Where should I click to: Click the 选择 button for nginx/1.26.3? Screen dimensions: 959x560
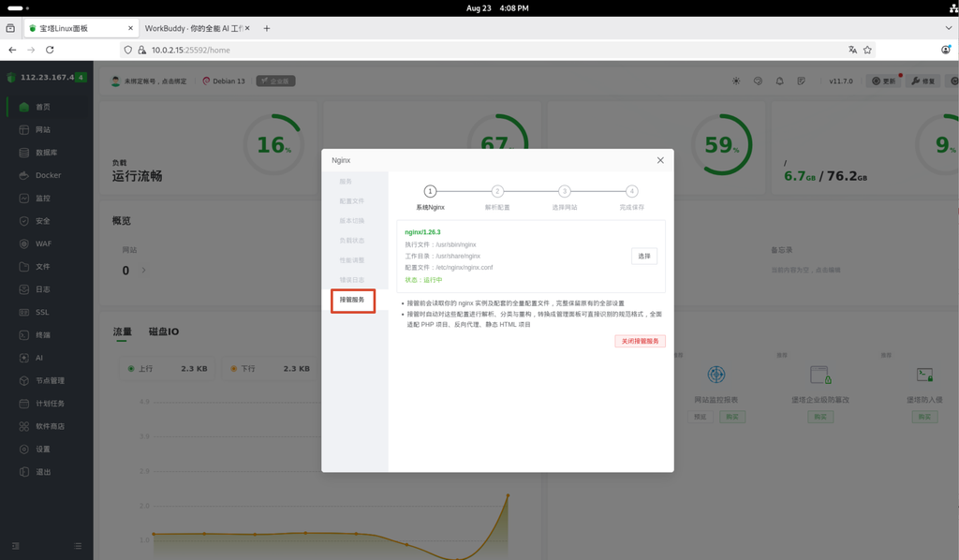pyautogui.click(x=644, y=257)
